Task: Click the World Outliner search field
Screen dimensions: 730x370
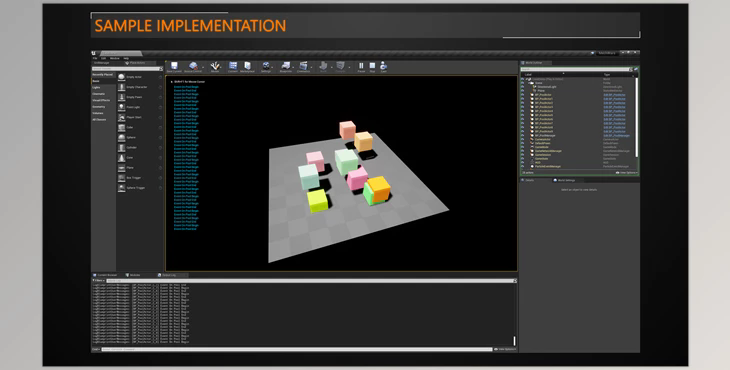Action: coord(576,69)
